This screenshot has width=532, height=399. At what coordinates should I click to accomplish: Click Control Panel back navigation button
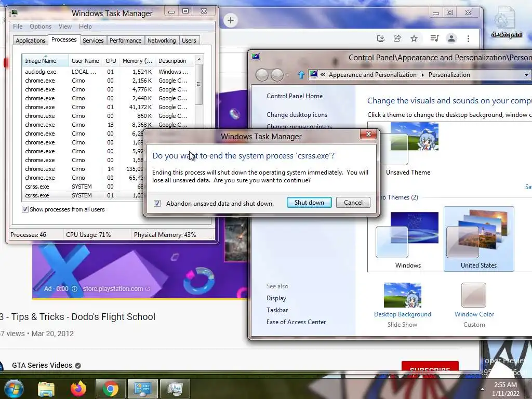(262, 75)
